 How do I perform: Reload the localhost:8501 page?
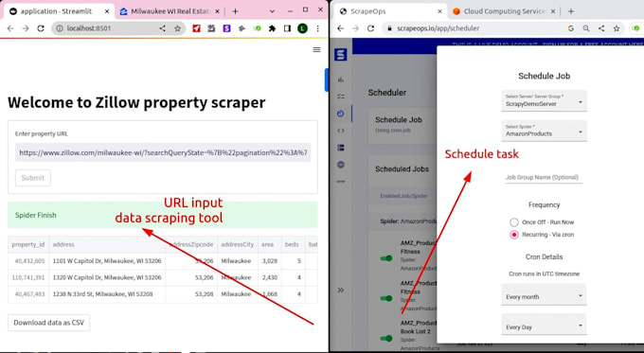[41, 28]
